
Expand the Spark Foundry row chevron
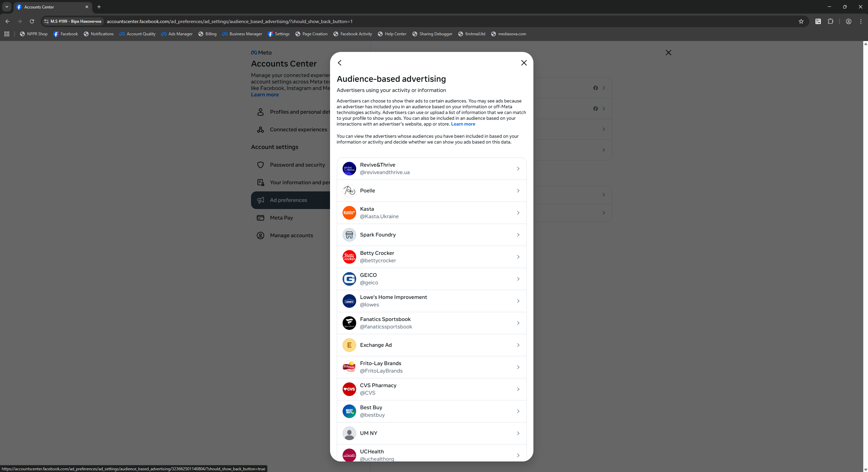coord(518,235)
